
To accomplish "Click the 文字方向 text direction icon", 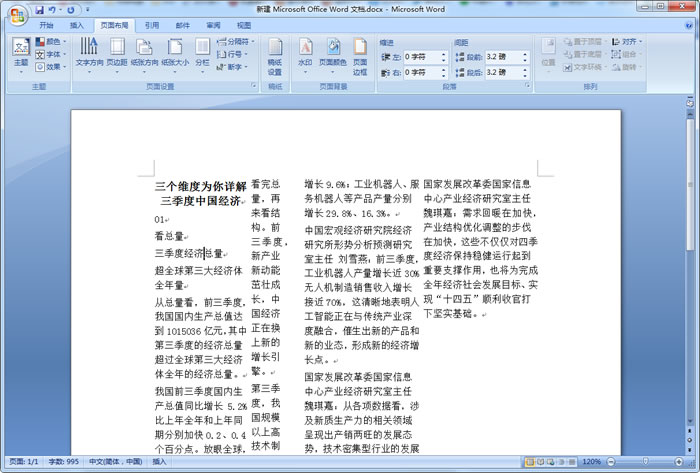I will pos(89,52).
